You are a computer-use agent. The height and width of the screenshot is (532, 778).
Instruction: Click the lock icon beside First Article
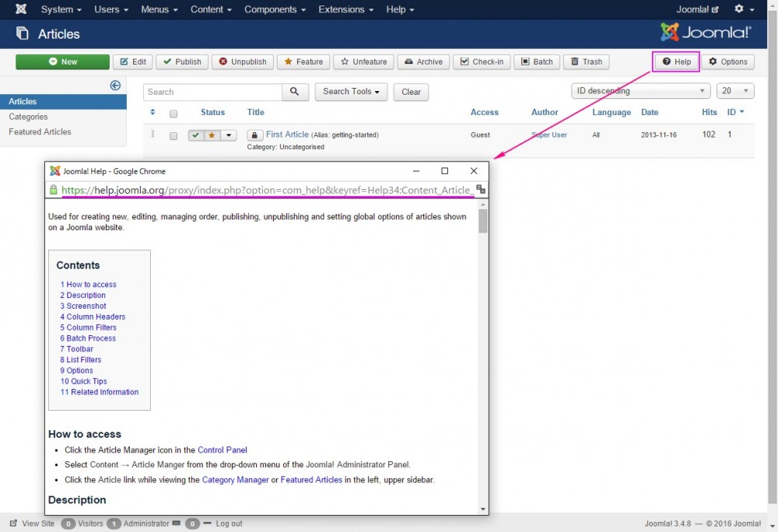tap(255, 135)
